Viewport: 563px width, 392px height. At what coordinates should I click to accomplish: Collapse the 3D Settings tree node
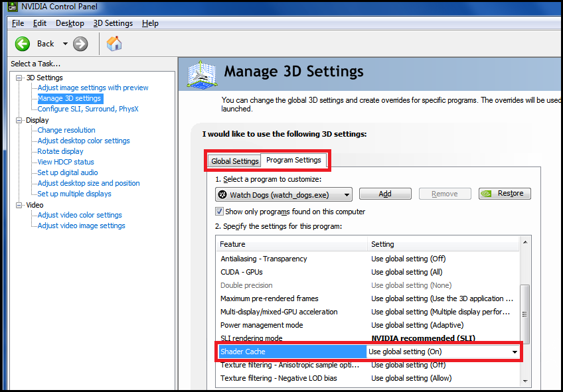click(x=19, y=78)
